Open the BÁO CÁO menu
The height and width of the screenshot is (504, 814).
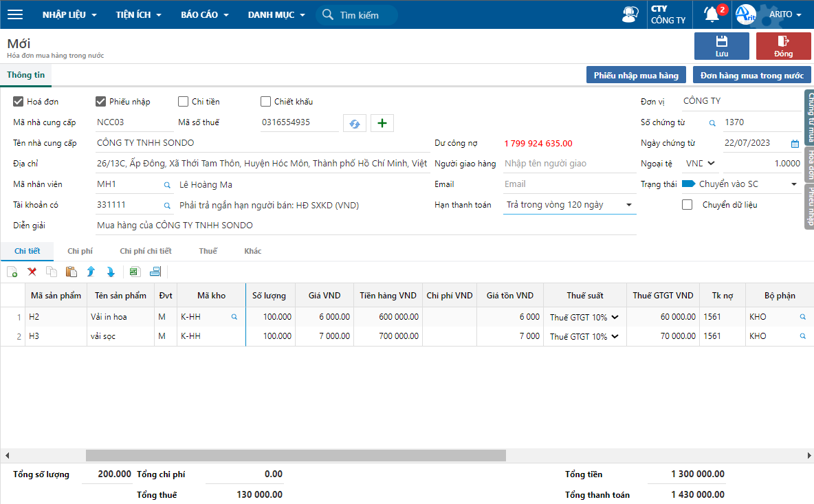pyautogui.click(x=204, y=14)
